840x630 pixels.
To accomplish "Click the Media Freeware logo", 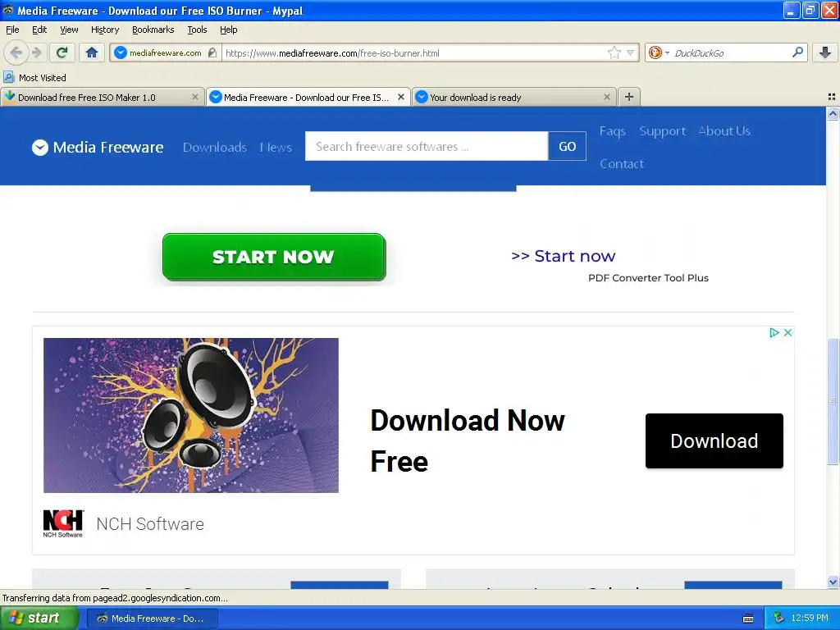I will click(98, 148).
